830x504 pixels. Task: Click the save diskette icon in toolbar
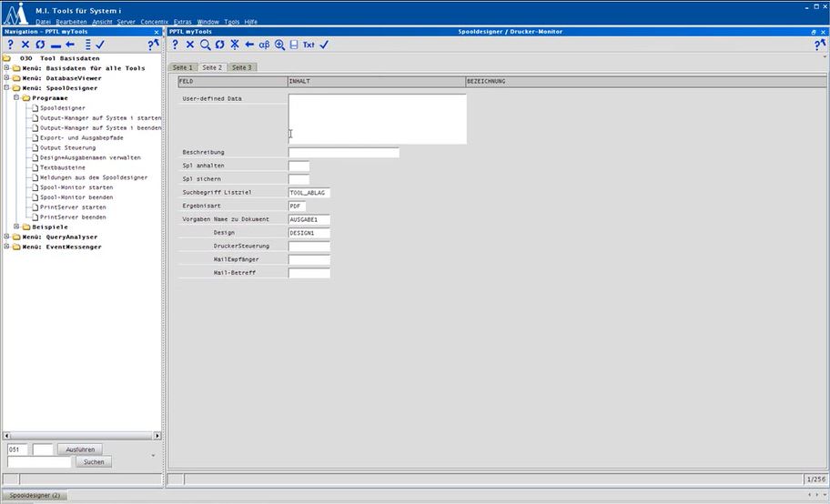[293, 45]
